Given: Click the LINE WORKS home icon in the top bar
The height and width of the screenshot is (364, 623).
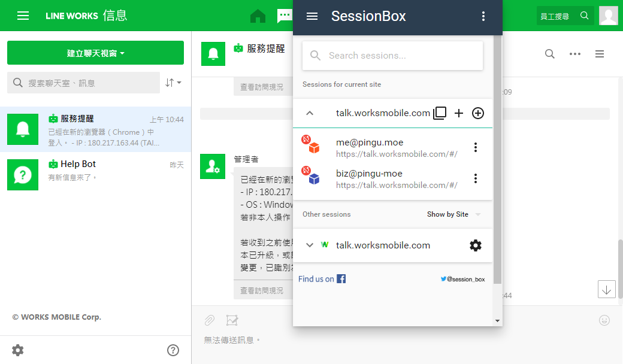Looking at the screenshot, I should tap(258, 16).
